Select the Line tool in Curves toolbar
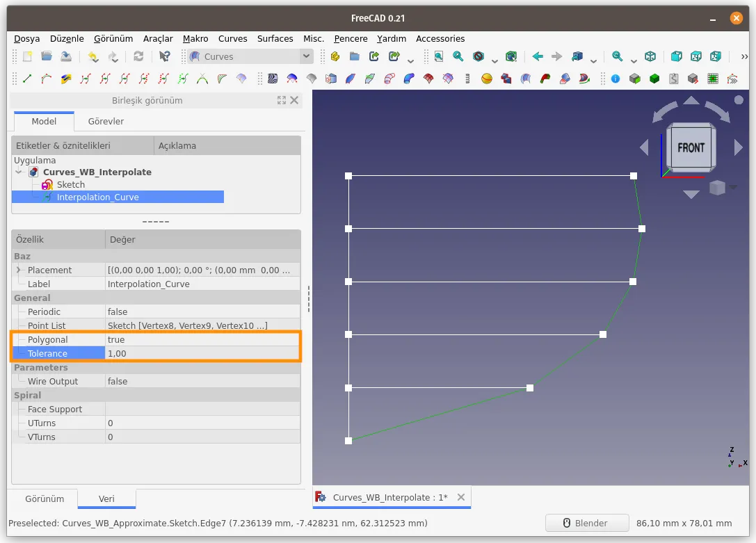This screenshot has width=756, height=543. (28, 79)
